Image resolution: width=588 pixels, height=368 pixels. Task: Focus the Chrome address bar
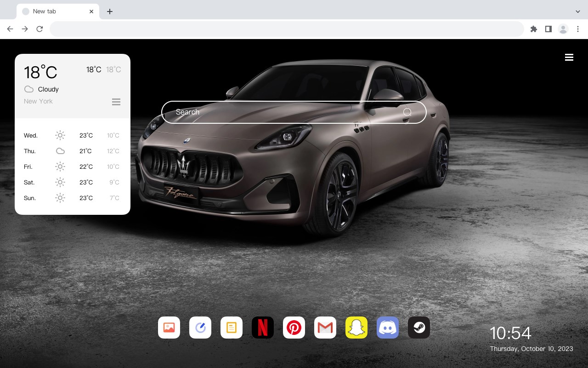(x=287, y=29)
